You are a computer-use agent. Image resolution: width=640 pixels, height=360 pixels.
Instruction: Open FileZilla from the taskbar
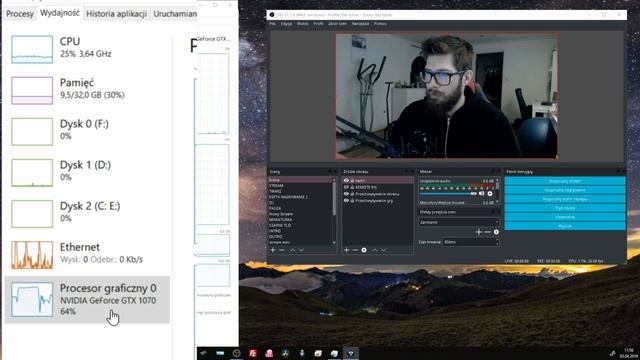coord(253,353)
